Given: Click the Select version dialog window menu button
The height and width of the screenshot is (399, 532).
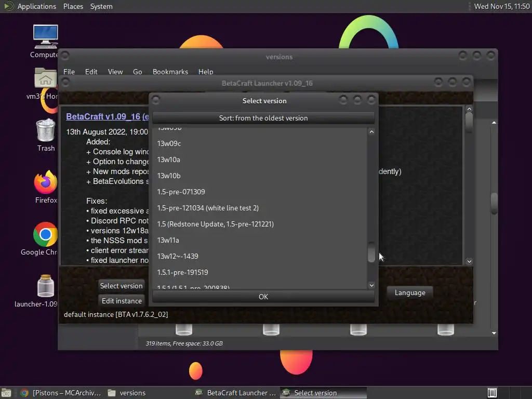Looking at the screenshot, I should [x=156, y=100].
